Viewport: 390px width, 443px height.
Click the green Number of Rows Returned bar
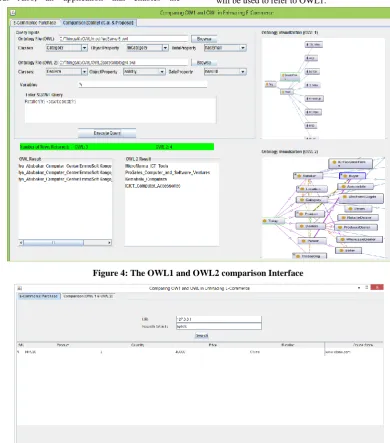click(x=117, y=147)
